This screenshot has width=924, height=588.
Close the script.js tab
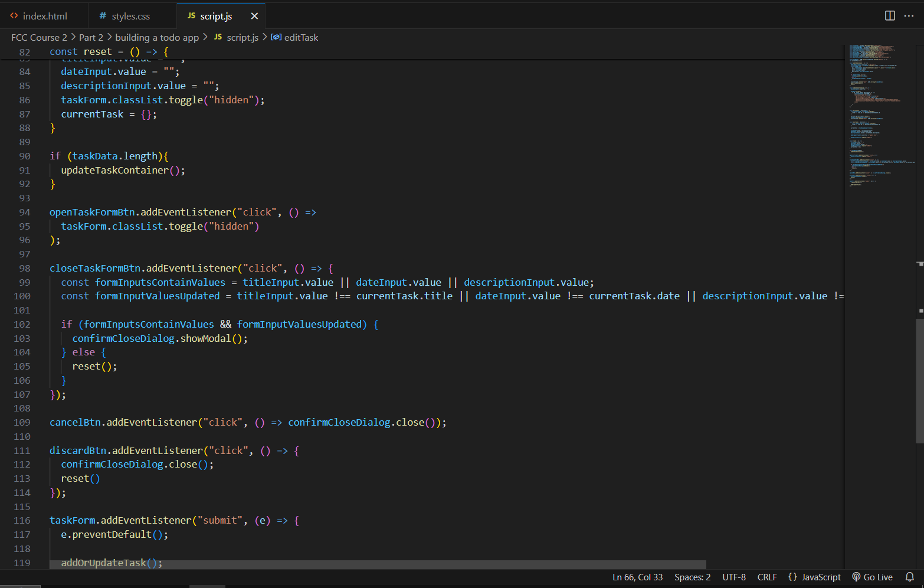(254, 16)
